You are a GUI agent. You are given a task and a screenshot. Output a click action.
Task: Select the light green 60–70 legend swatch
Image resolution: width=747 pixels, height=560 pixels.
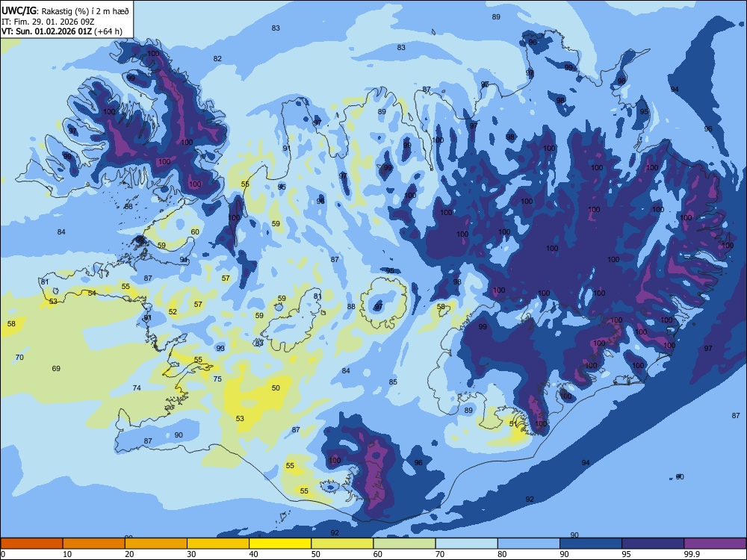tap(404, 544)
